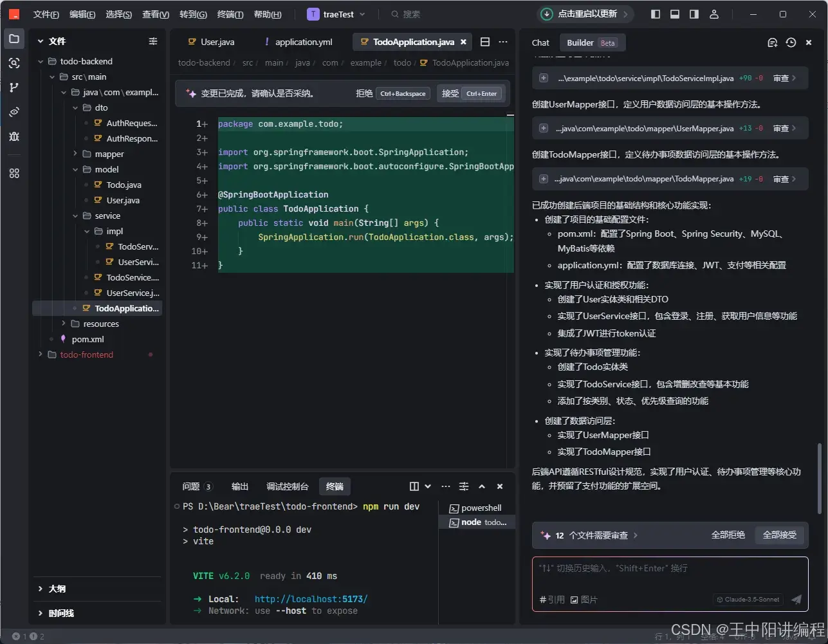Switch to the 调试控制台 tab
828x644 pixels.
(288, 486)
